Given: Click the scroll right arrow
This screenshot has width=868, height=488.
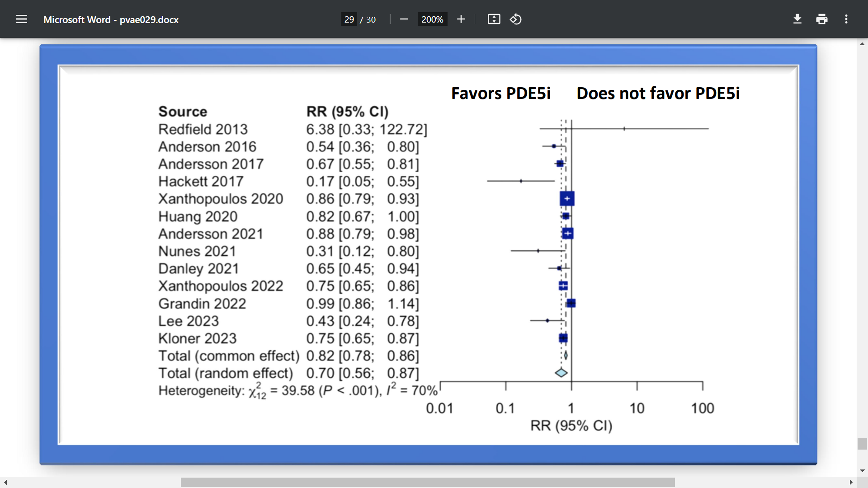Looking at the screenshot, I should point(851,483).
